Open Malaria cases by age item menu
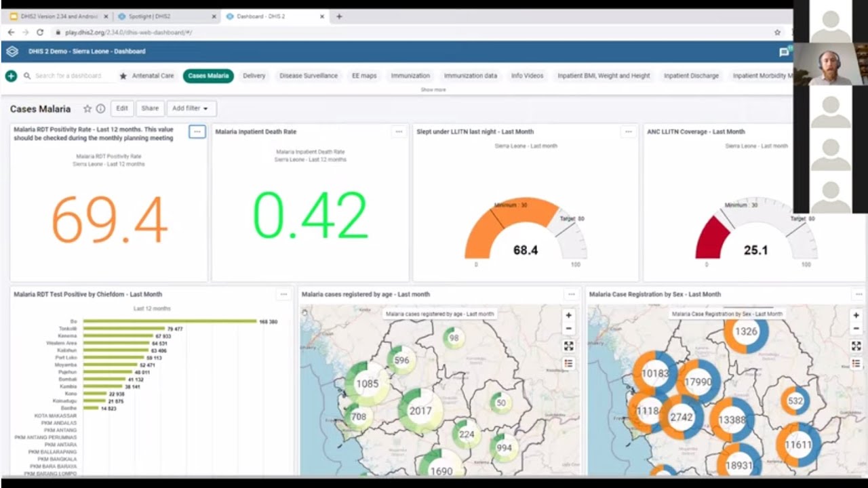The width and height of the screenshot is (868, 488). (572, 294)
